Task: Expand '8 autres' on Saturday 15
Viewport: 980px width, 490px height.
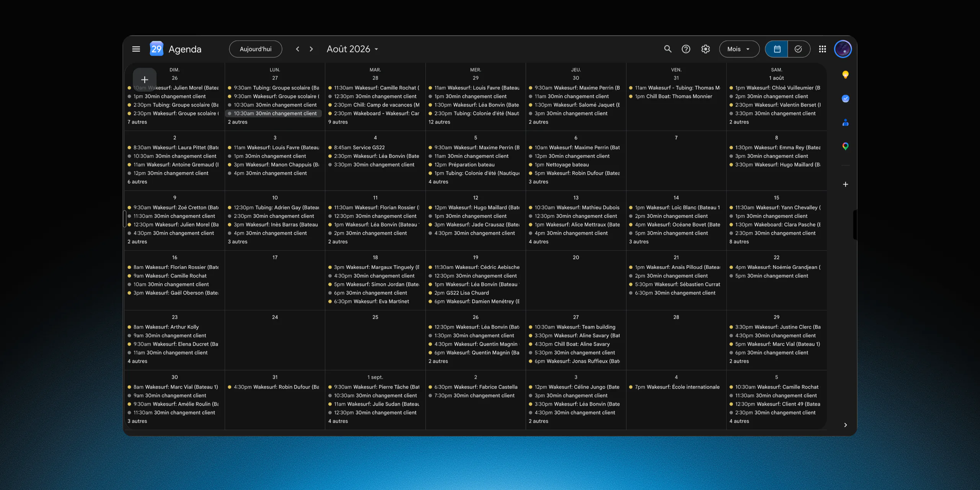Action: pyautogui.click(x=739, y=242)
